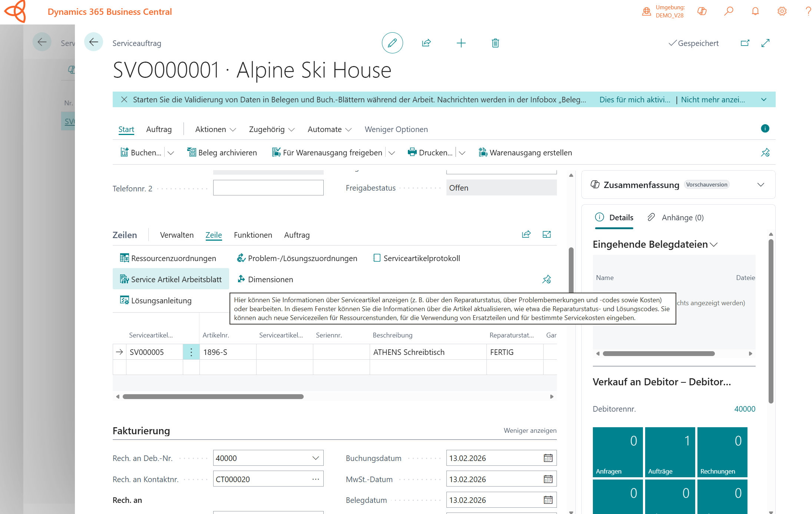
Task: Expand Drucken options dropdown arrow
Action: click(462, 153)
